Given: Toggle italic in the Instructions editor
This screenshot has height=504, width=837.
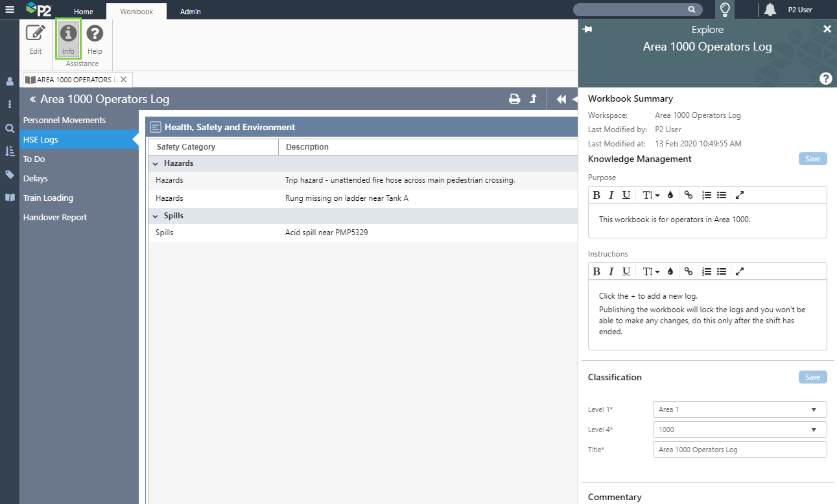Looking at the screenshot, I should click(x=611, y=271).
